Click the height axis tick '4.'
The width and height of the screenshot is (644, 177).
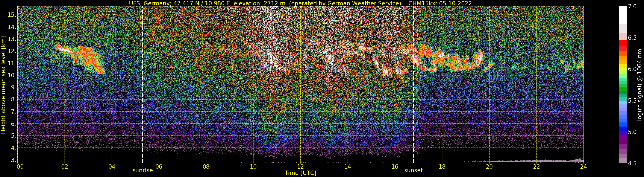(13, 148)
